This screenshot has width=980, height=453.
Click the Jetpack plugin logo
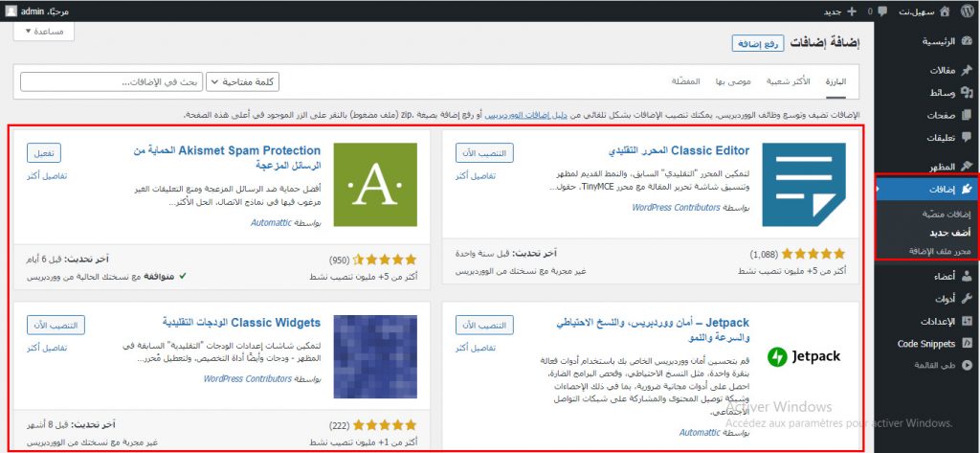point(803,356)
